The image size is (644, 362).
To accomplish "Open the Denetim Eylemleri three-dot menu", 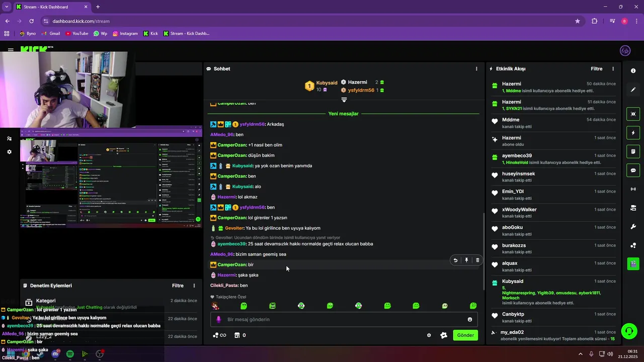I will pos(194,286).
